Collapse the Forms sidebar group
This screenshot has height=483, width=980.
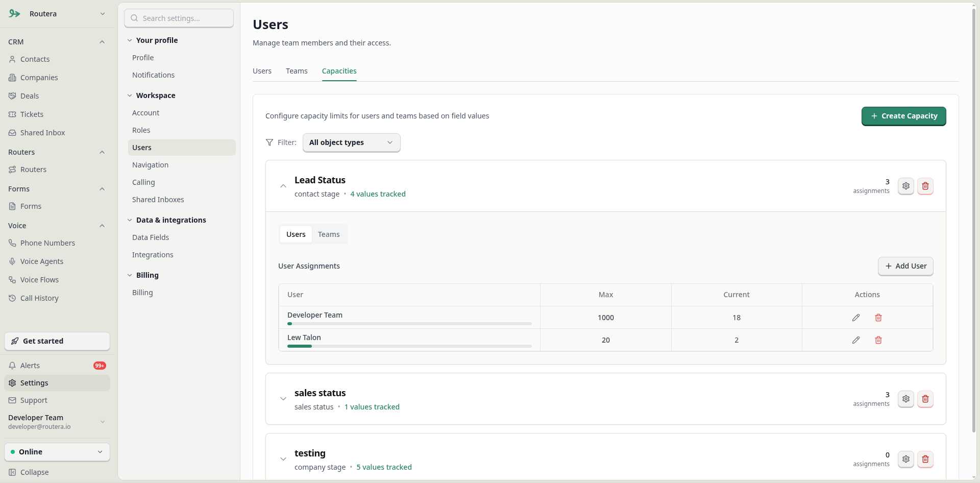tap(102, 189)
